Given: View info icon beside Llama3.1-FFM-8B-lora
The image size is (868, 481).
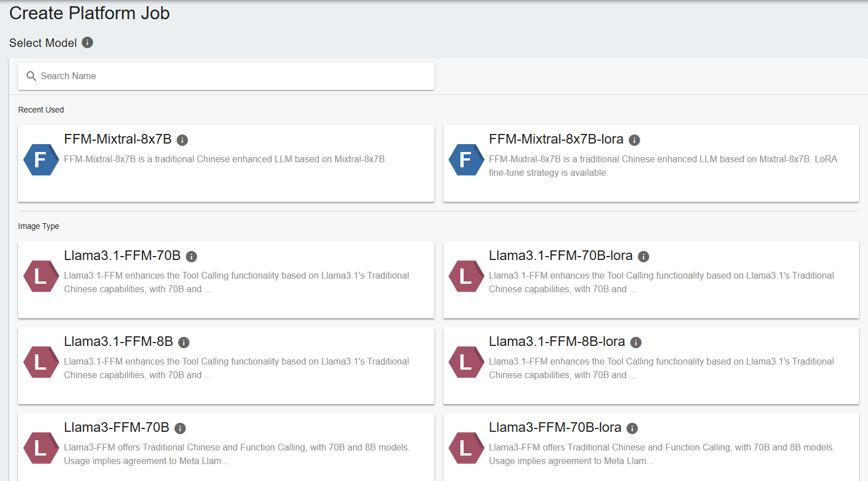Looking at the screenshot, I should pos(636,343).
